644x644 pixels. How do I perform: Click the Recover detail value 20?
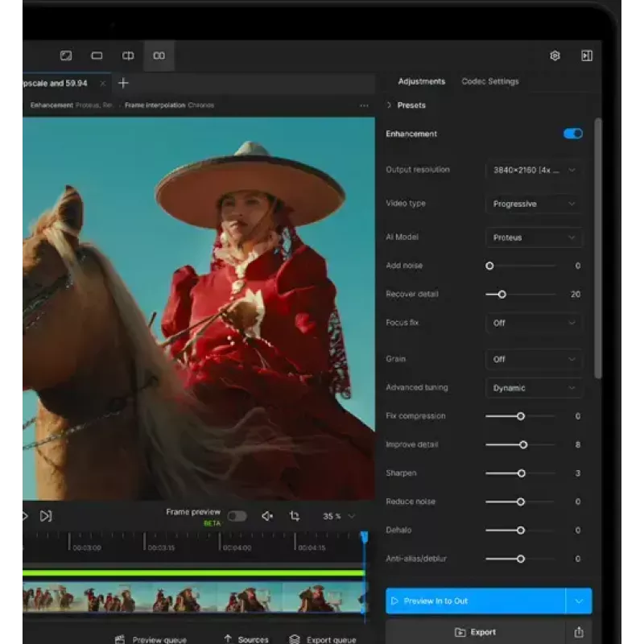(576, 295)
